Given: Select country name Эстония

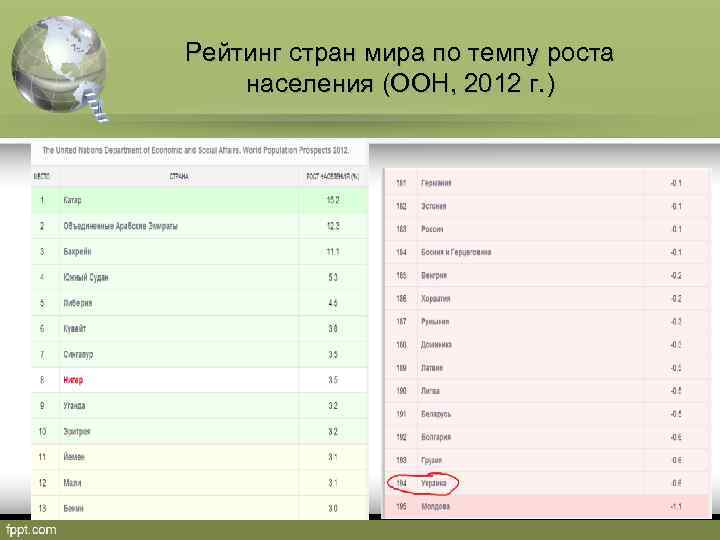Looking at the screenshot, I should point(433,206).
